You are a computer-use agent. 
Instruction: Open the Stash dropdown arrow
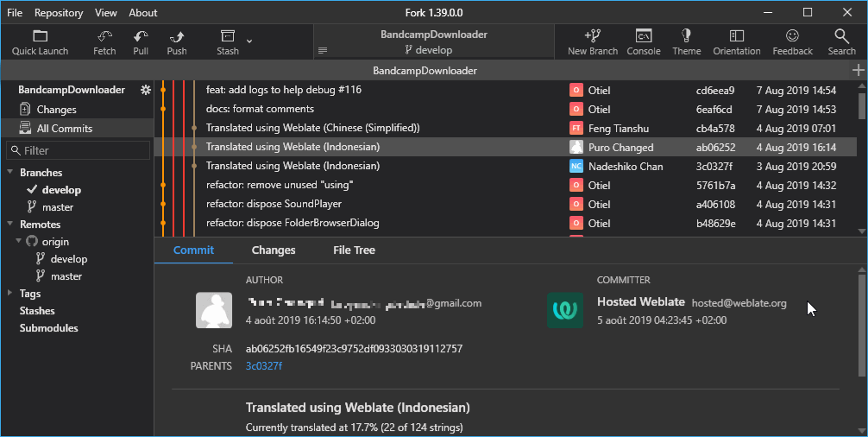[249, 41]
